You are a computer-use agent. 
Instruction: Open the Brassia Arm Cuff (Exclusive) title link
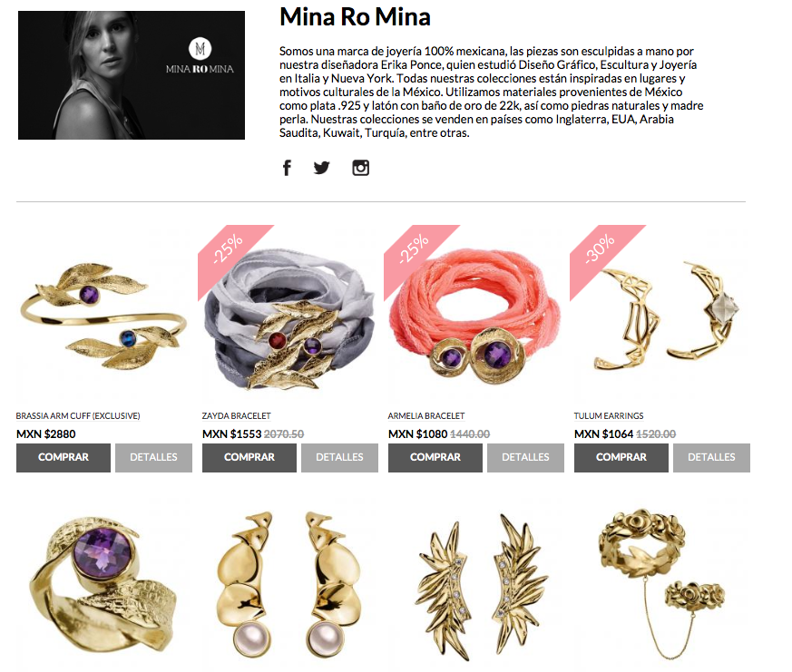pyautogui.click(x=78, y=416)
